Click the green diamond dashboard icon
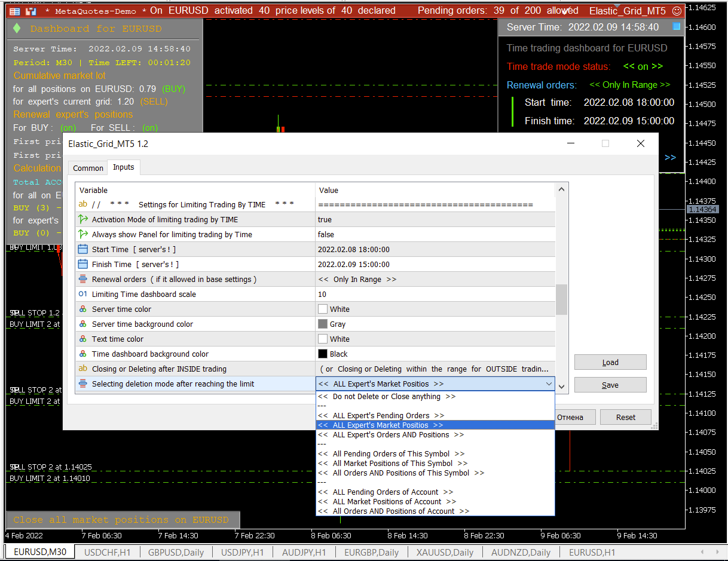This screenshot has width=728, height=561. [17, 28]
